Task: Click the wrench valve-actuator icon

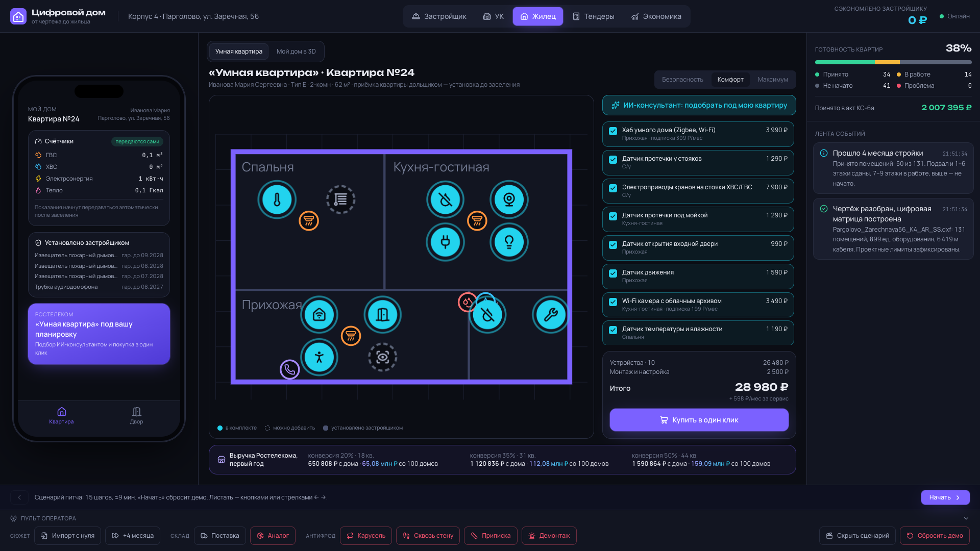Action: point(551,314)
